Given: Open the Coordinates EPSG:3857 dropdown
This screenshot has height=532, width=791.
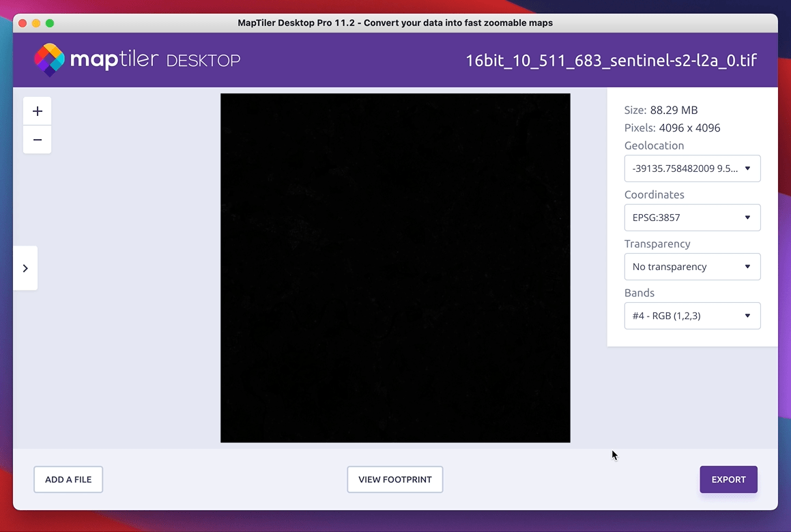Looking at the screenshot, I should [x=692, y=218].
